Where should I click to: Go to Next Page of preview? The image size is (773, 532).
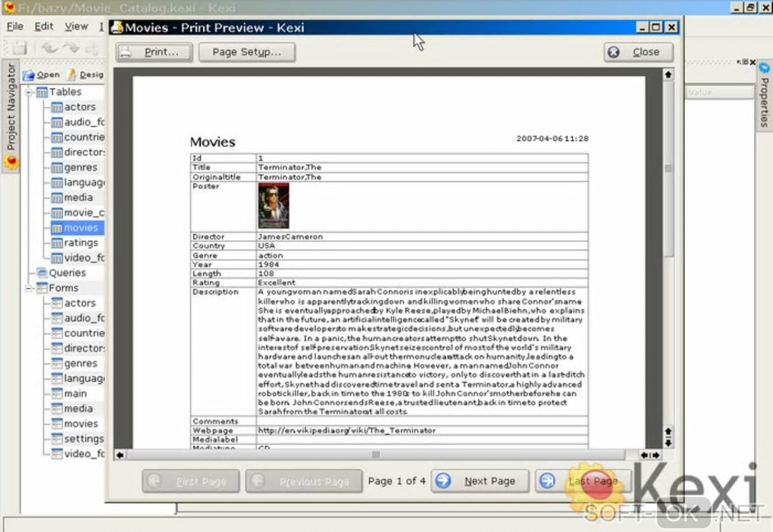point(480,480)
